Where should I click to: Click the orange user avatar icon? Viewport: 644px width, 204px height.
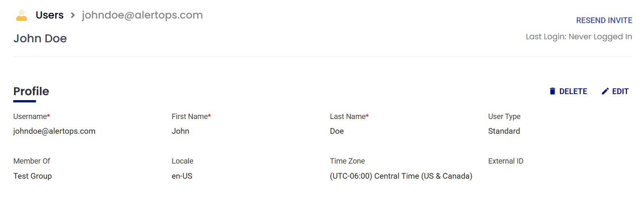click(22, 15)
